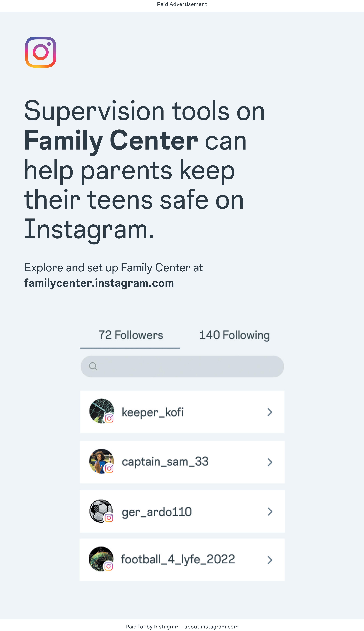Click the followers search input field
This screenshot has height=631, width=364.
tap(182, 366)
